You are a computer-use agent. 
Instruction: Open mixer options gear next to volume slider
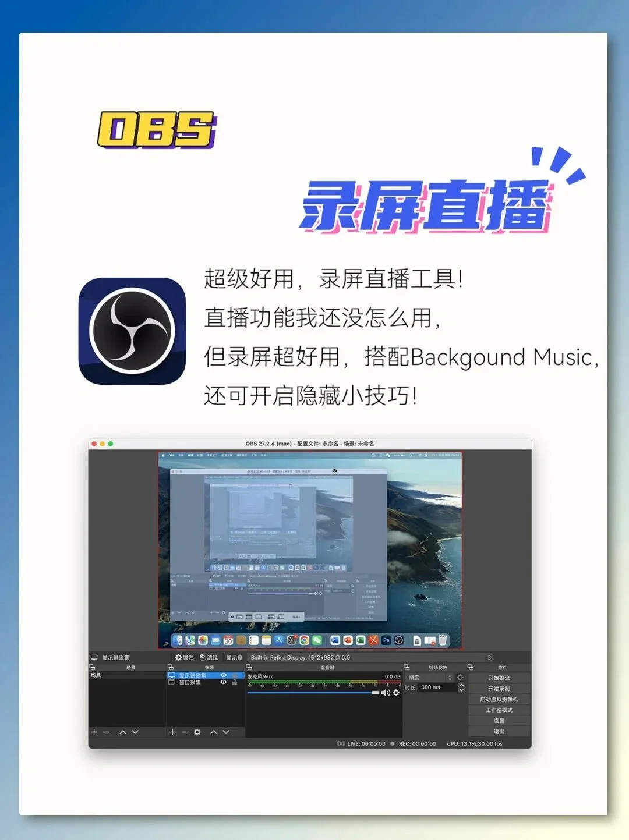(395, 693)
